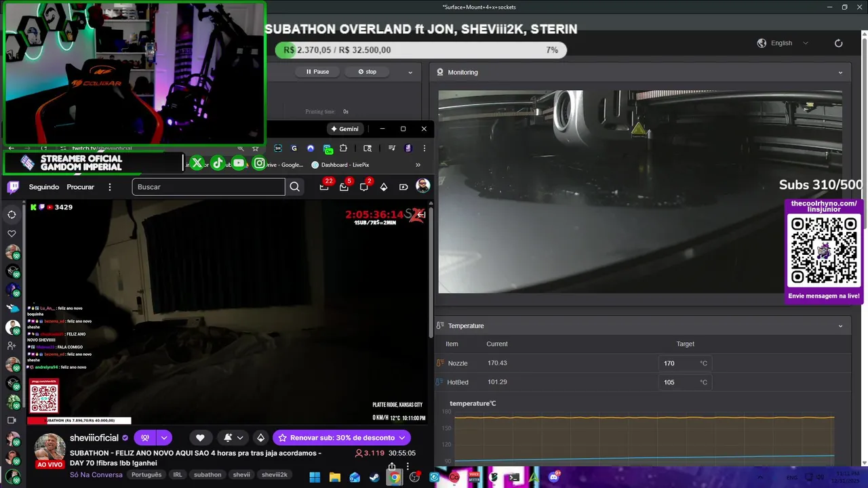Image resolution: width=868 pixels, height=488 pixels.
Task: Click the Bits cheer icon near subscribe
Action: (x=260, y=438)
